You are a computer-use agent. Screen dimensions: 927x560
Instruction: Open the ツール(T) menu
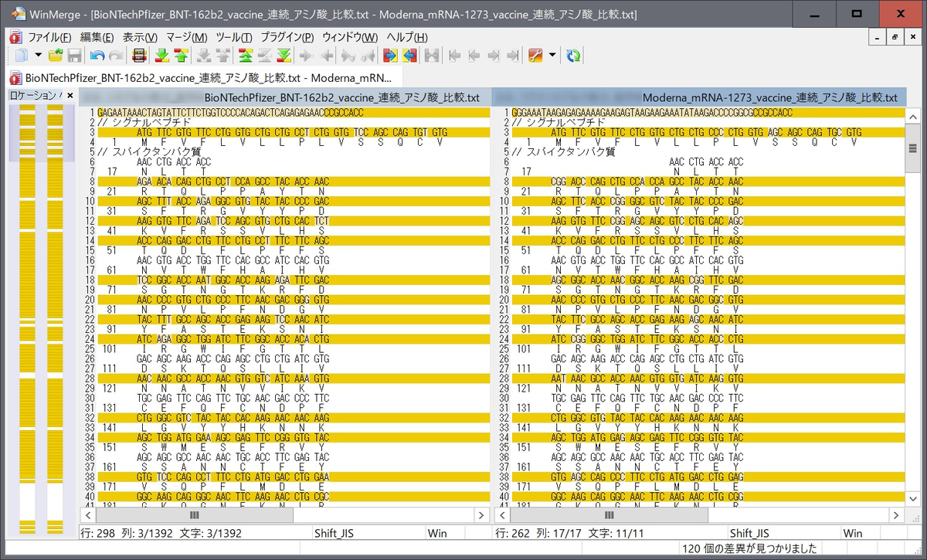point(234,37)
